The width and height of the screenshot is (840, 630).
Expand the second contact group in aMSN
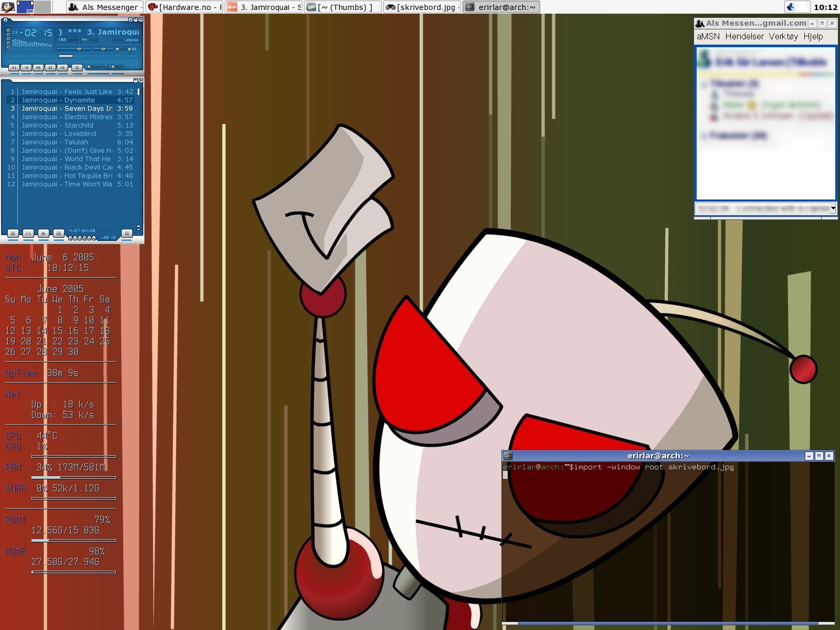(704, 136)
